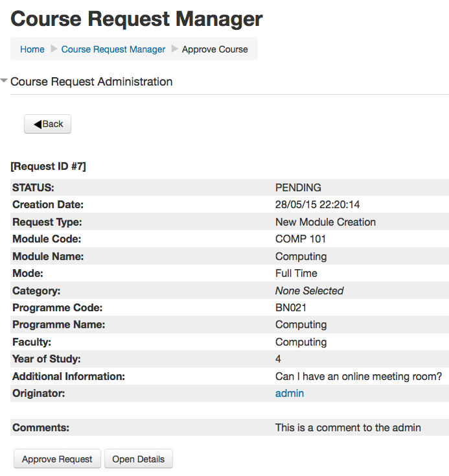Click the None Selected category value
The image size is (449, 476).
point(309,291)
